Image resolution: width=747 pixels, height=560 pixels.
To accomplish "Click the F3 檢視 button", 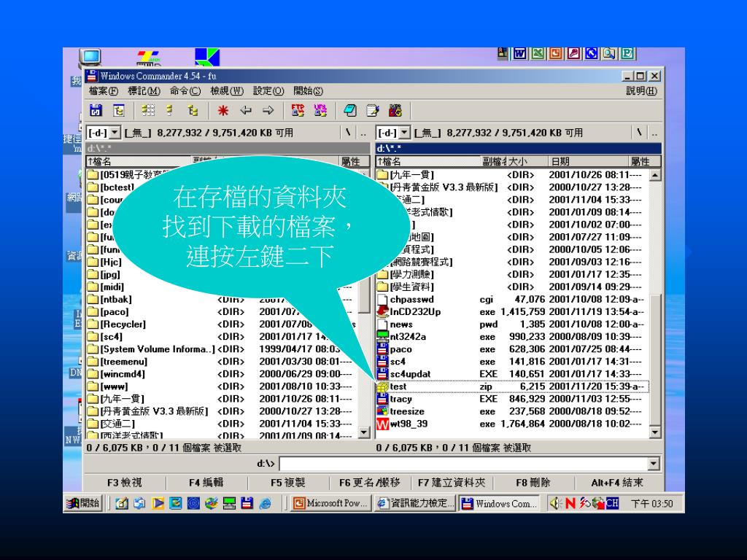I will pyautogui.click(x=124, y=483).
